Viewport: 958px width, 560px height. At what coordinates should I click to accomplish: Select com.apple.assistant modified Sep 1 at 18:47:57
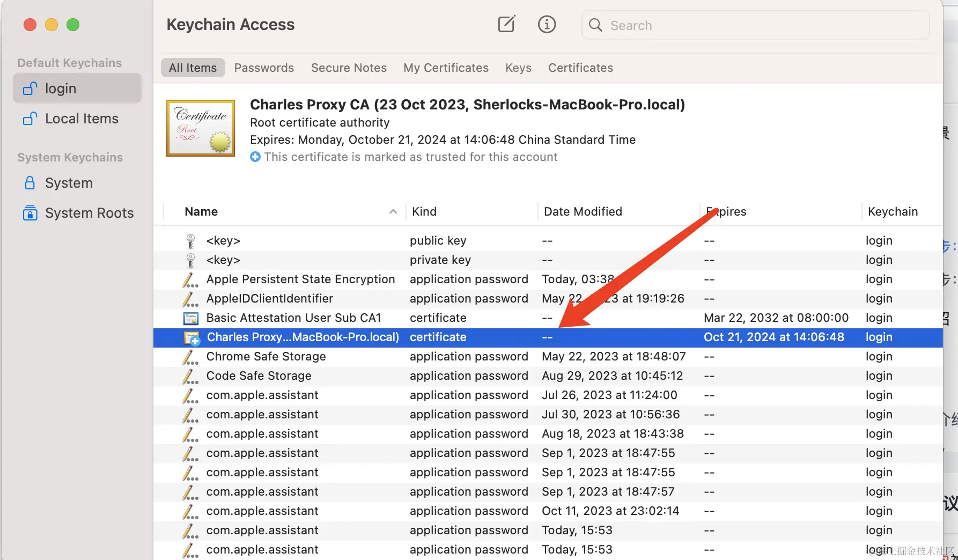[x=548, y=491]
